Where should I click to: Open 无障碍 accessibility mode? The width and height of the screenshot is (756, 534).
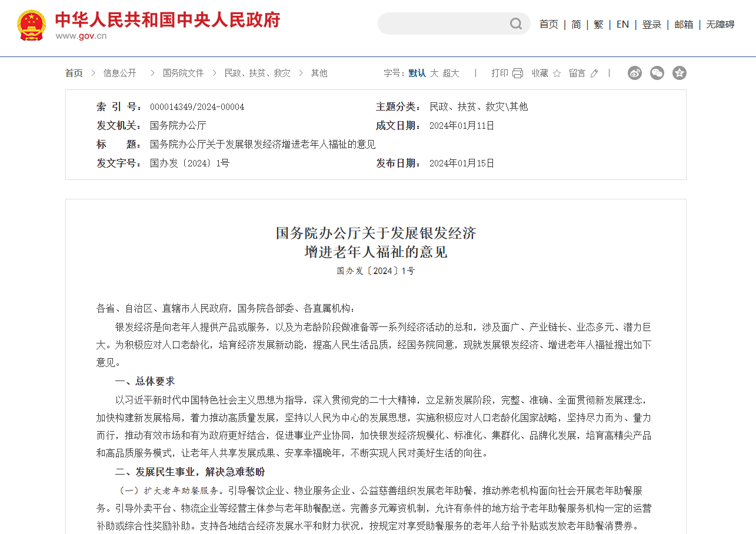[x=720, y=24]
